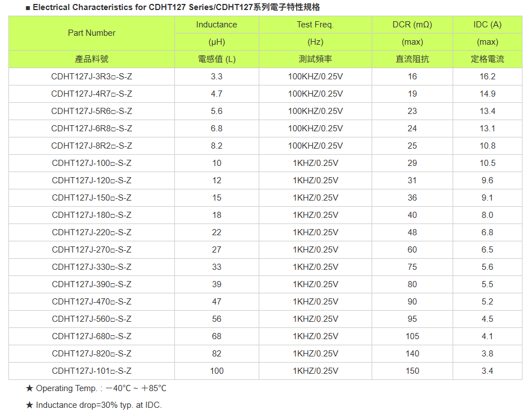
Task: Click inductance value 56
Action: click(x=216, y=318)
